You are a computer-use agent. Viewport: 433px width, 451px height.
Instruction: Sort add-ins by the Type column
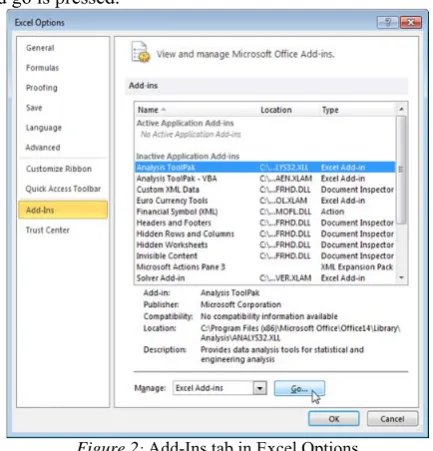[x=357, y=110]
